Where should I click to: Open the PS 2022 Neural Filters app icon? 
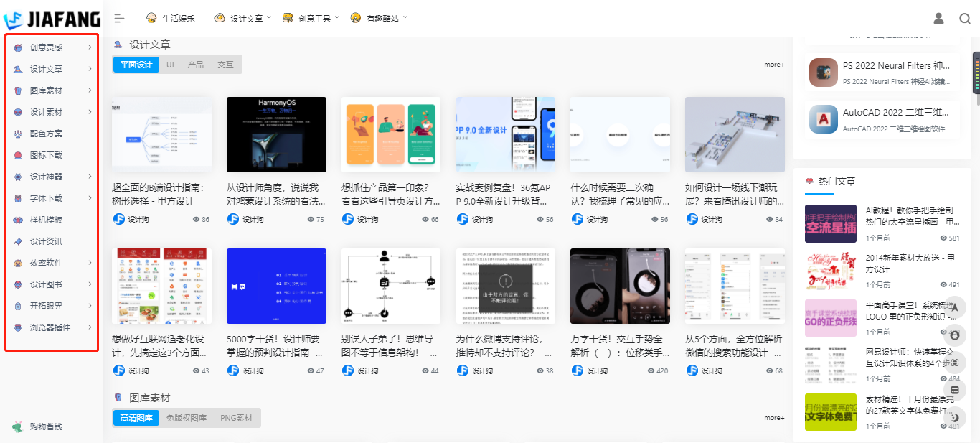coord(824,73)
